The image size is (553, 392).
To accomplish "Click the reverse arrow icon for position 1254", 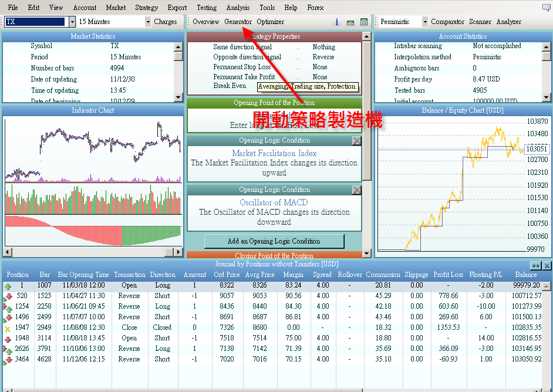I will 8,307.
